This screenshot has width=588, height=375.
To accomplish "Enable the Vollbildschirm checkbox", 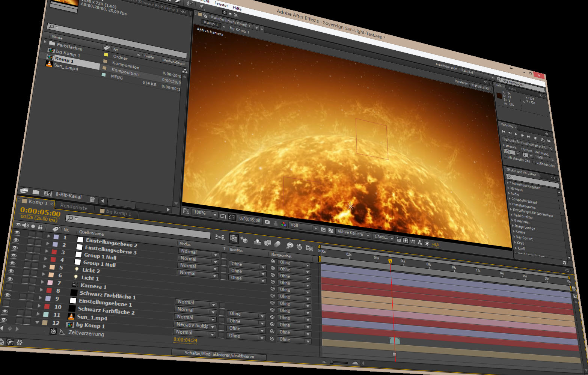I will point(534,163).
